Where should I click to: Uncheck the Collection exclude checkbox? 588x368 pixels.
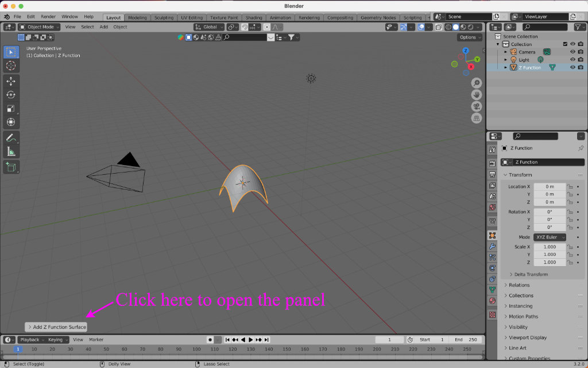(x=565, y=44)
